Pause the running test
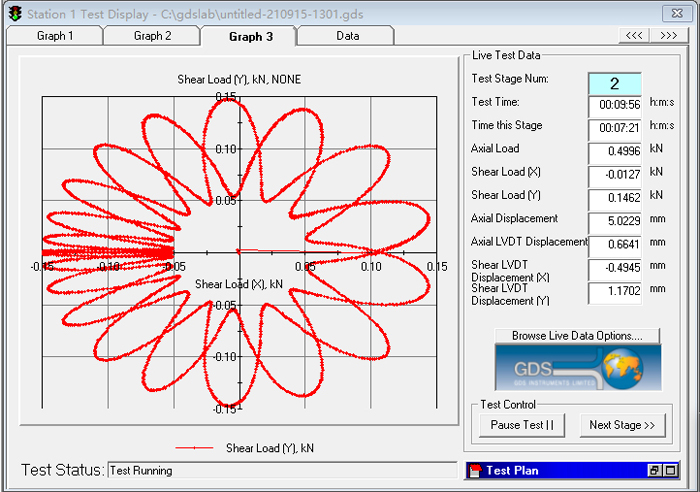The width and height of the screenshot is (700, 492). [522, 425]
